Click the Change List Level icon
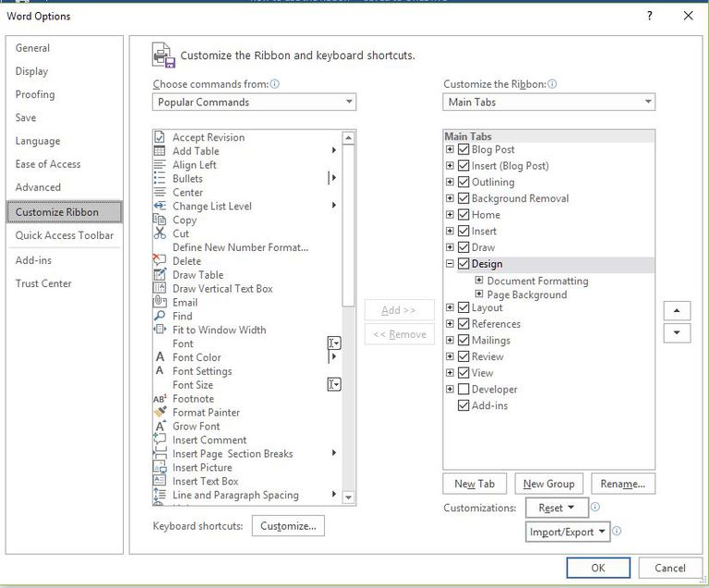Screen dimensions: 709x588 tap(160, 206)
